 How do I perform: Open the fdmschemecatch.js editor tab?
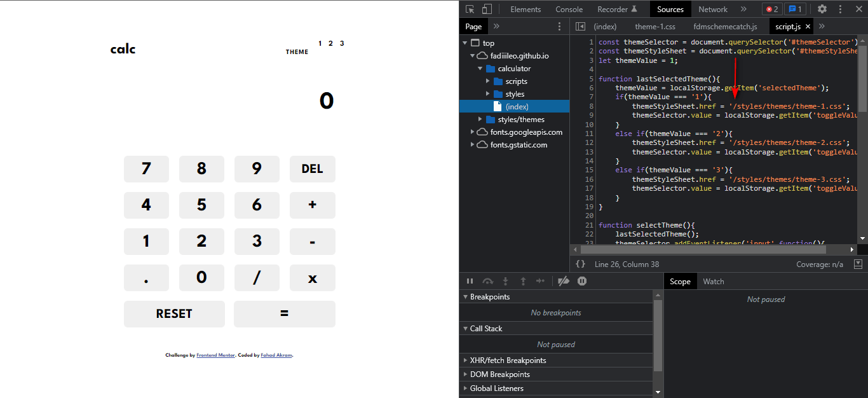(725, 26)
